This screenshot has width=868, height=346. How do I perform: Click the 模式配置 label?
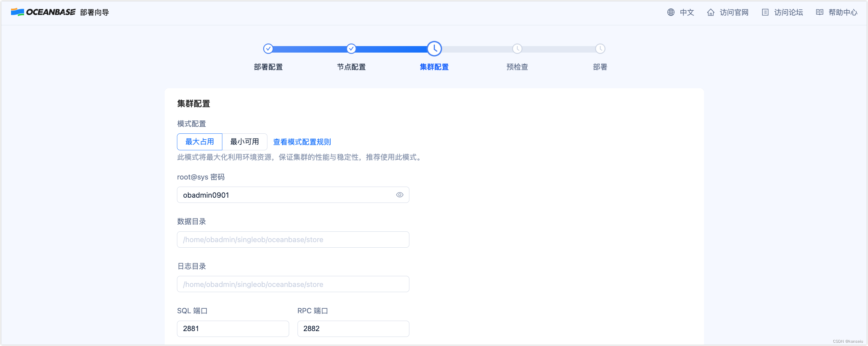(x=191, y=124)
